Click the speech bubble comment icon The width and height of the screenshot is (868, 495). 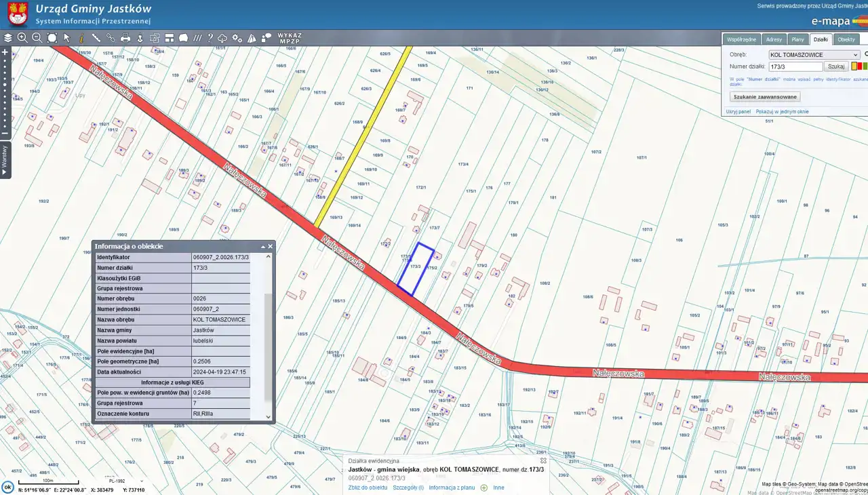[267, 38]
